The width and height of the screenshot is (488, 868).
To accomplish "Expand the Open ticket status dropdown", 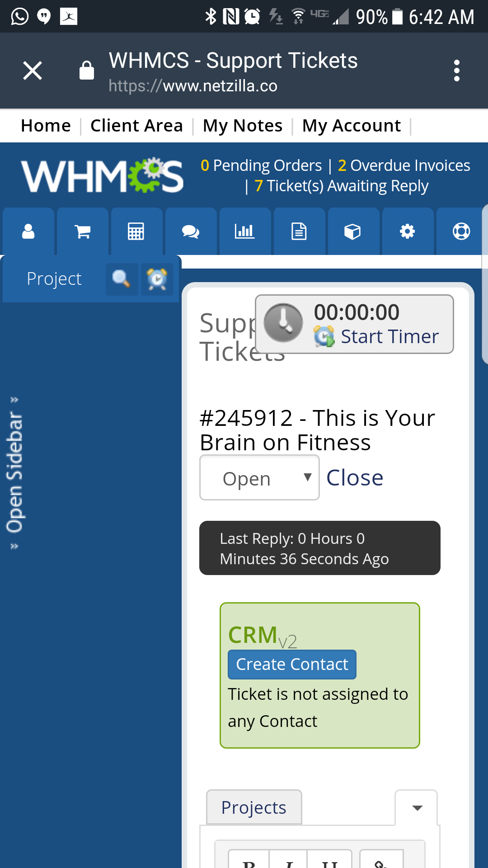I will point(259,478).
